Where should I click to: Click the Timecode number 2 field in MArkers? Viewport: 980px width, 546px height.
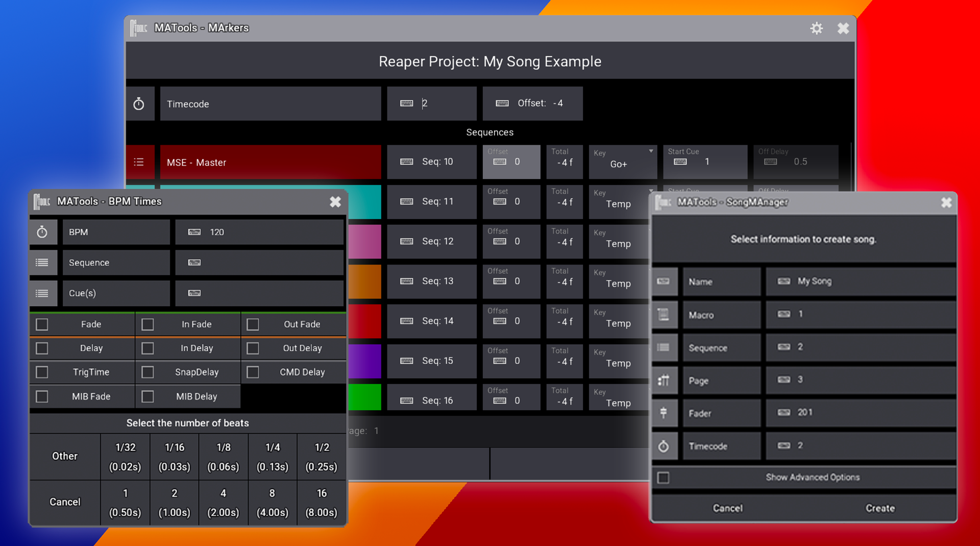point(432,104)
